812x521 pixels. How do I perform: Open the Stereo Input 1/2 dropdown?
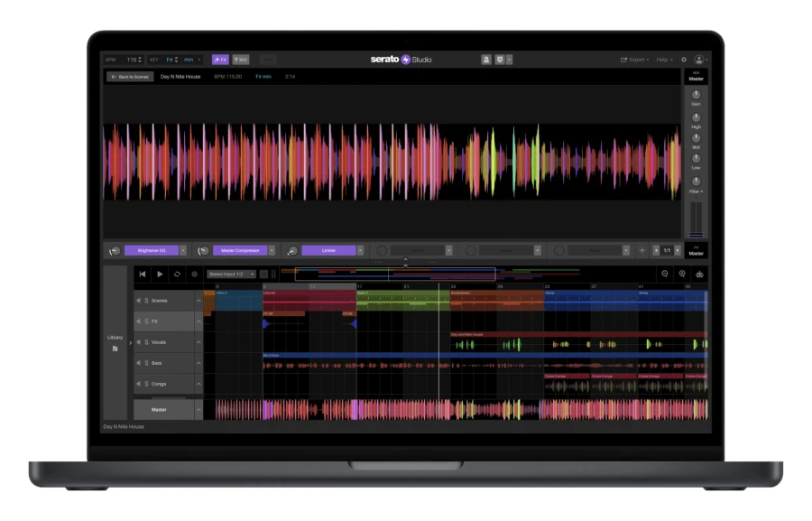click(232, 274)
